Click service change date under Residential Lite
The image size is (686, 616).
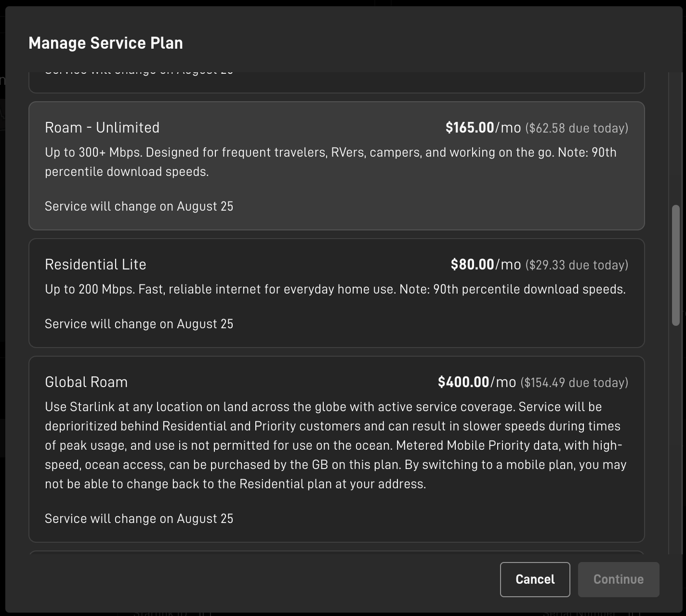pos(139,324)
